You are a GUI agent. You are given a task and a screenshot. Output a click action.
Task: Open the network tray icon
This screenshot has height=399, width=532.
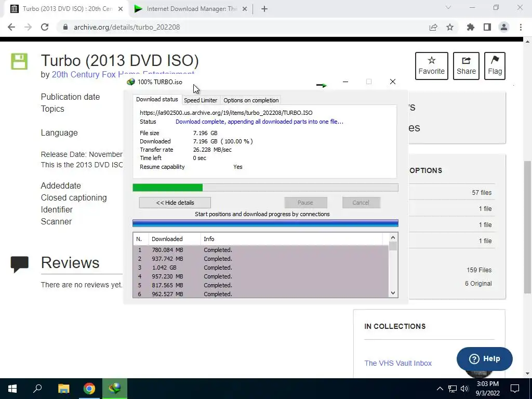tap(453, 389)
